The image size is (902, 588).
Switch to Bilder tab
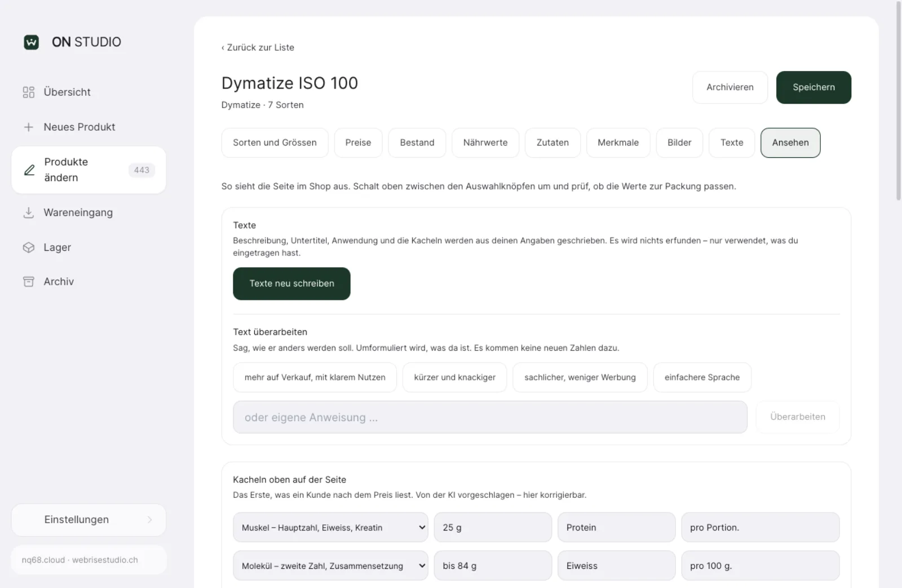click(679, 143)
